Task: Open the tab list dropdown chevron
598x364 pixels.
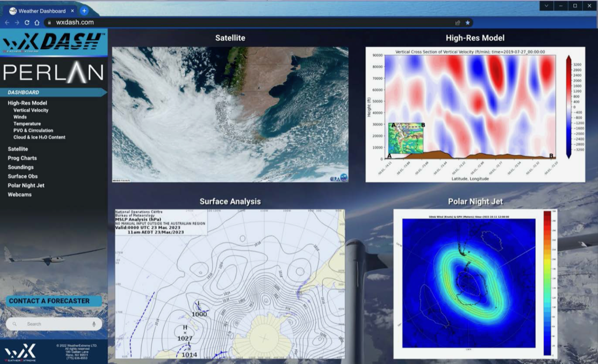Action: point(547,6)
